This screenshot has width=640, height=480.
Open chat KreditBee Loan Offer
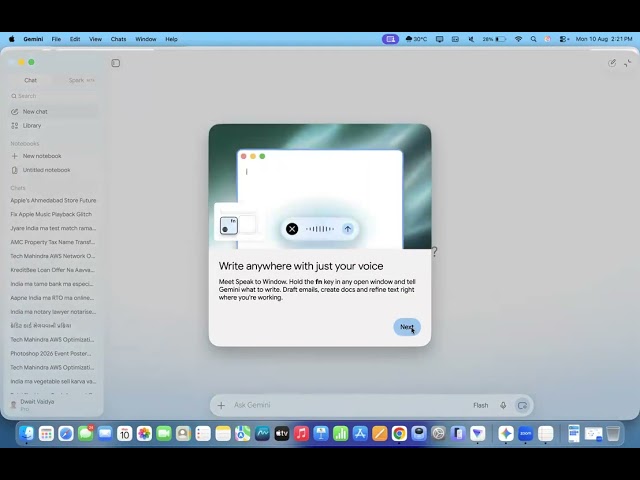pos(53,270)
